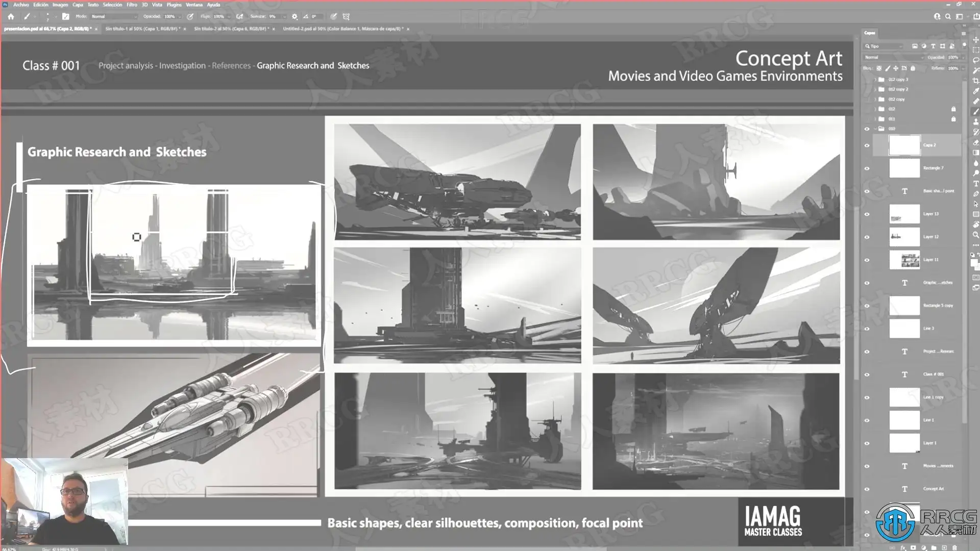
Task: Click the Search icon in the top bar
Action: point(948,16)
